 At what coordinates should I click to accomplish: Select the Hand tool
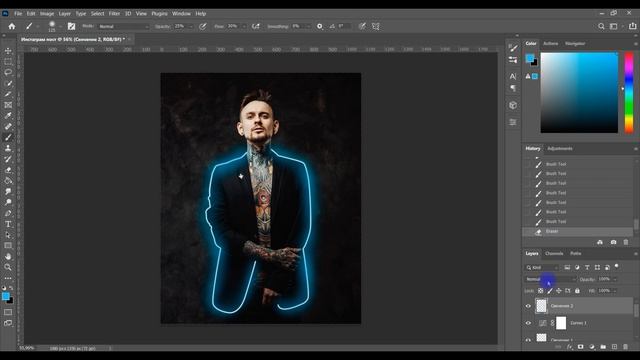[x=8, y=256]
